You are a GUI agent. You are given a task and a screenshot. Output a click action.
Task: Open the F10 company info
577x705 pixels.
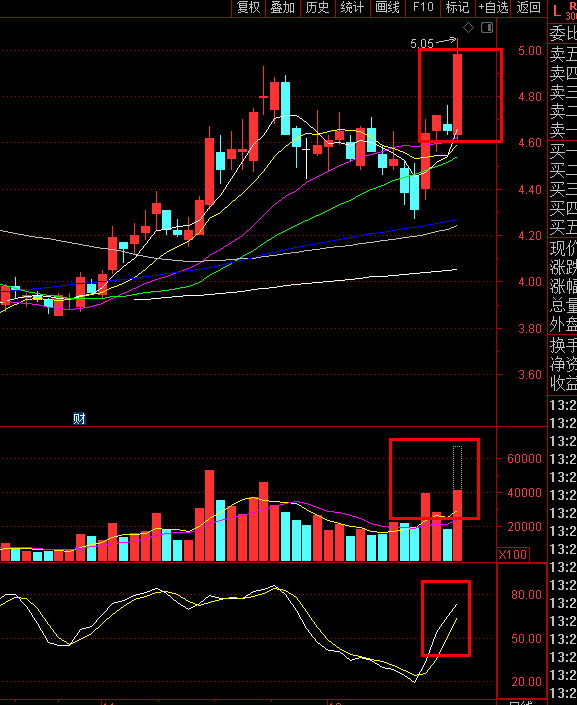tap(423, 8)
